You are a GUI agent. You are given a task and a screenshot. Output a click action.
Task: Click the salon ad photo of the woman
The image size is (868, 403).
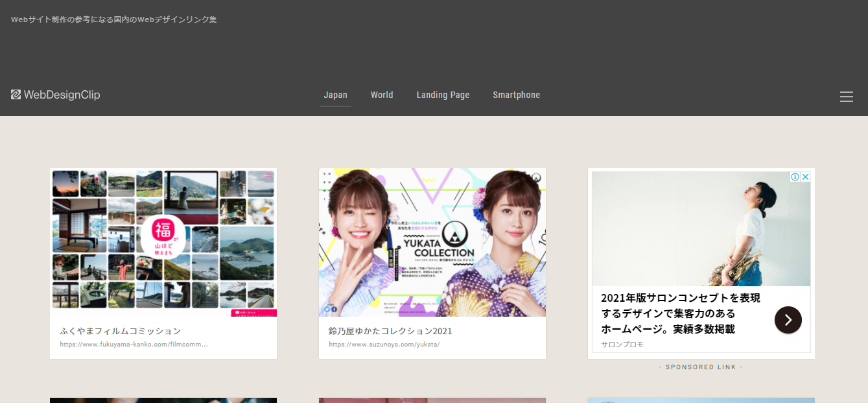click(x=701, y=228)
